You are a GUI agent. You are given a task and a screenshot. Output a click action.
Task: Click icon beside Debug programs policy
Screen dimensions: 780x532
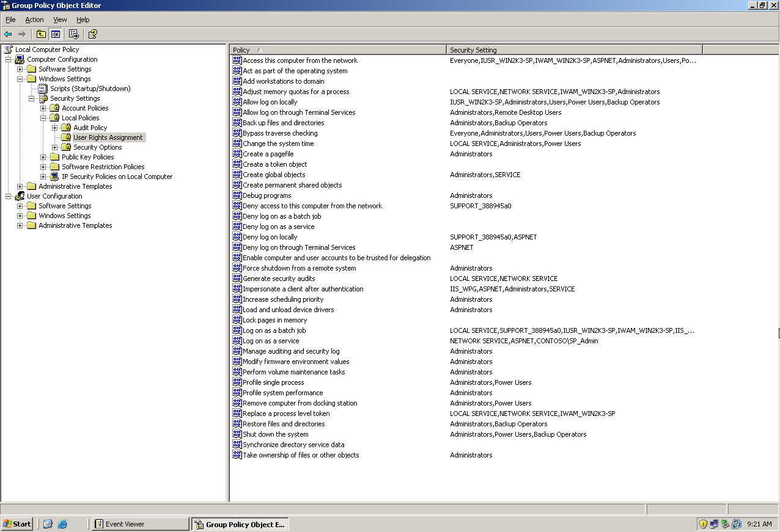coord(237,195)
